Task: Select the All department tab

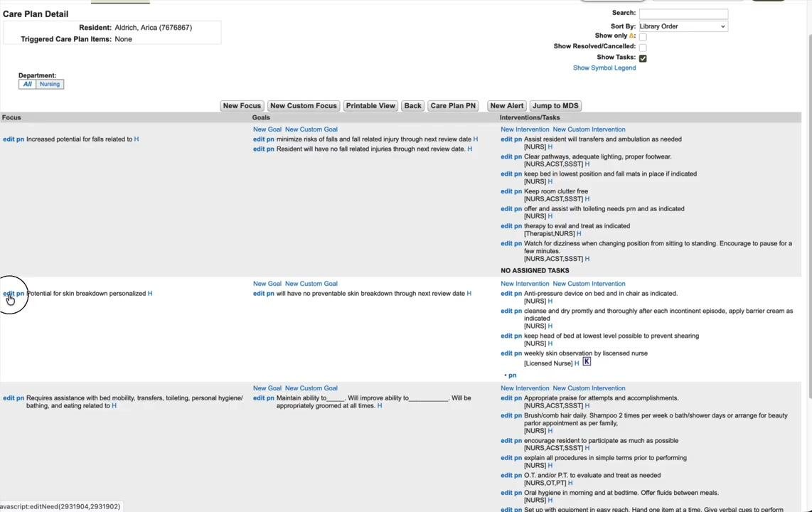Action: [x=28, y=84]
